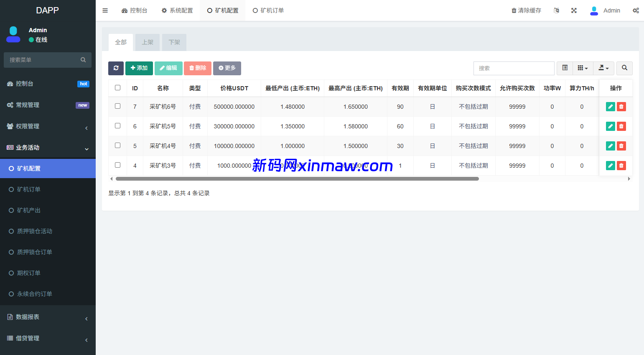The height and width of the screenshot is (355, 644).
Task: Select the checkbox for 采矿机4号 row
Action: (117, 146)
